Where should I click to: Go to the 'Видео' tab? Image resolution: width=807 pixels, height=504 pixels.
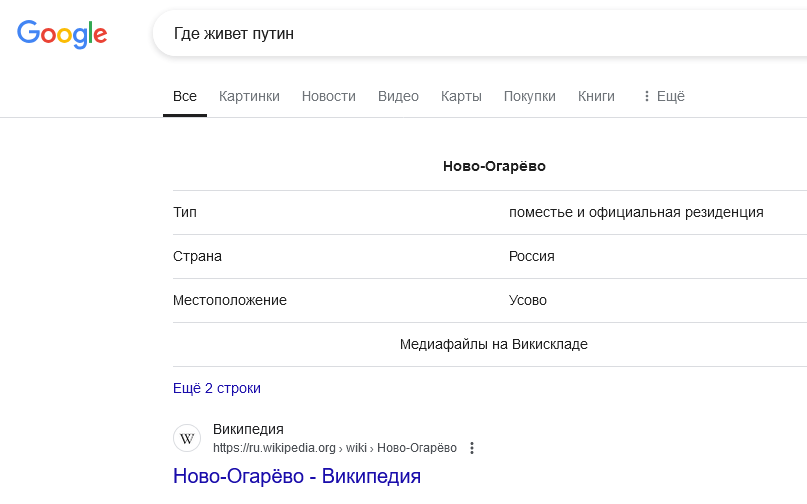(x=398, y=96)
